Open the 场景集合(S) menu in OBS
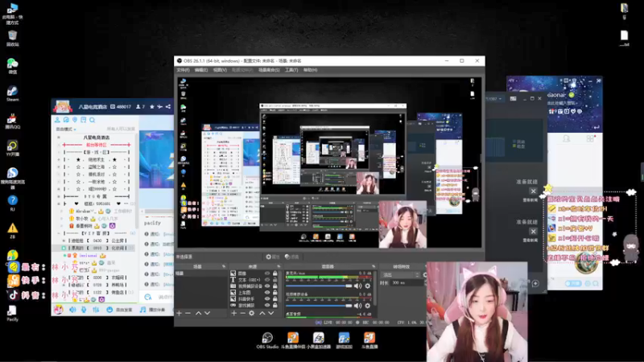Screen dimensions: 644x362 coord(269,70)
